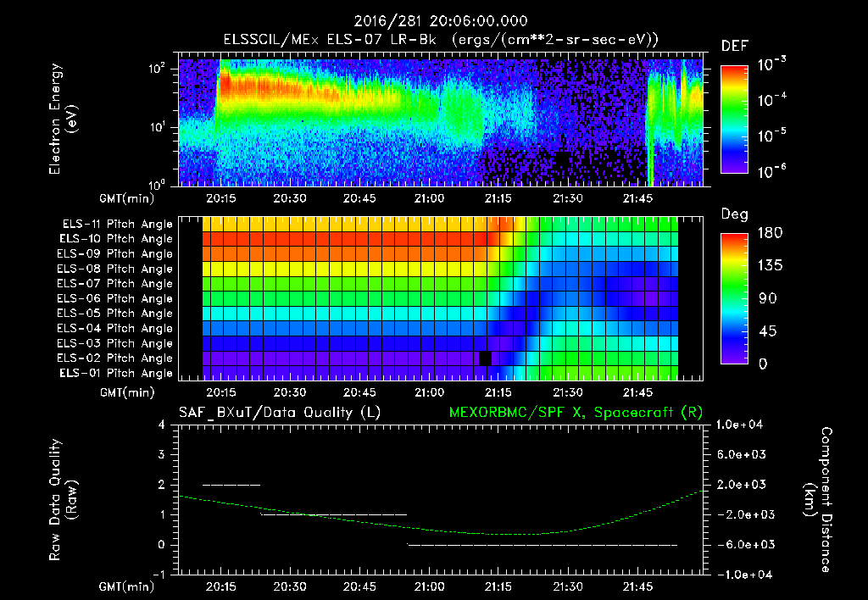Select the ELS-01 Pitch Angle row label

(116, 373)
